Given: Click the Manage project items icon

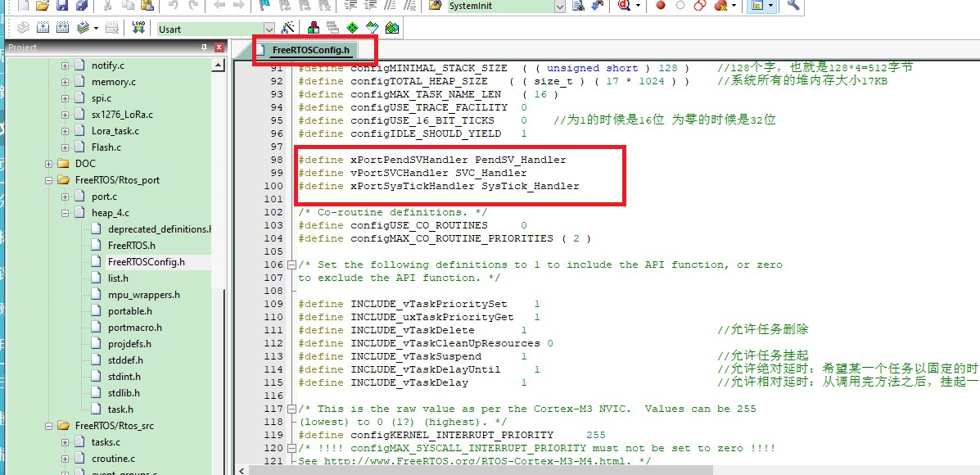Looking at the screenshot, I should 314,29.
